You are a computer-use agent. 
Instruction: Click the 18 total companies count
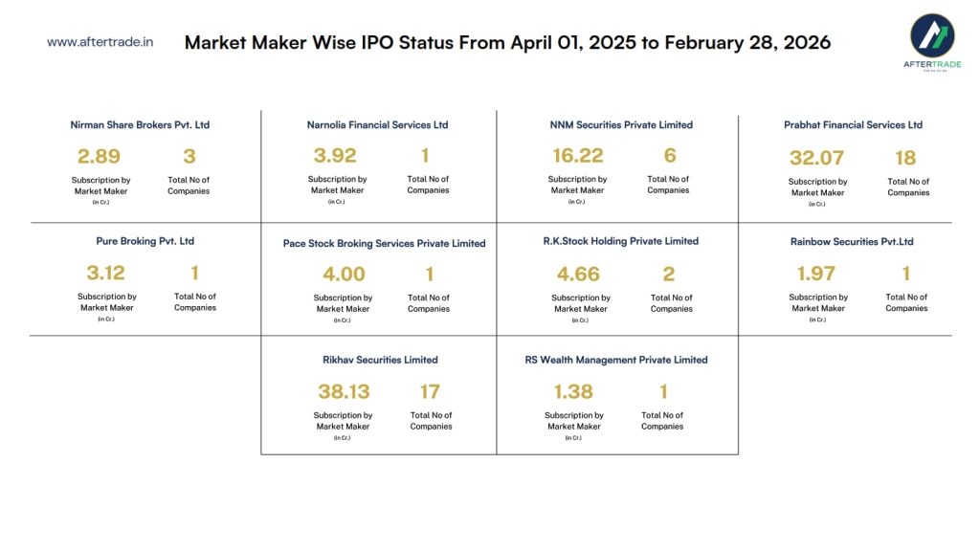coord(905,158)
